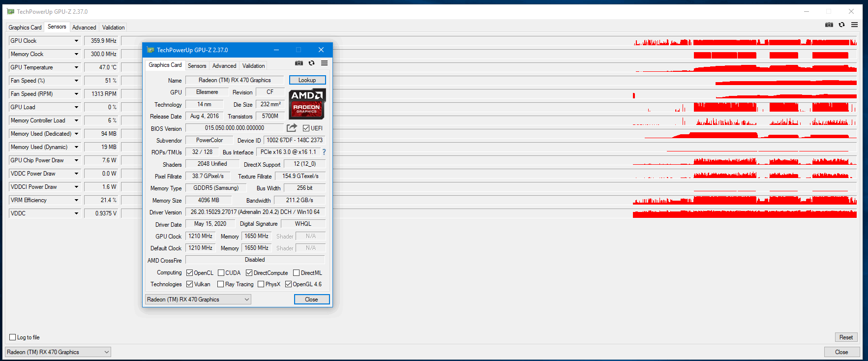
Task: Toggle the Vulkan checkbox
Action: pyautogui.click(x=189, y=284)
